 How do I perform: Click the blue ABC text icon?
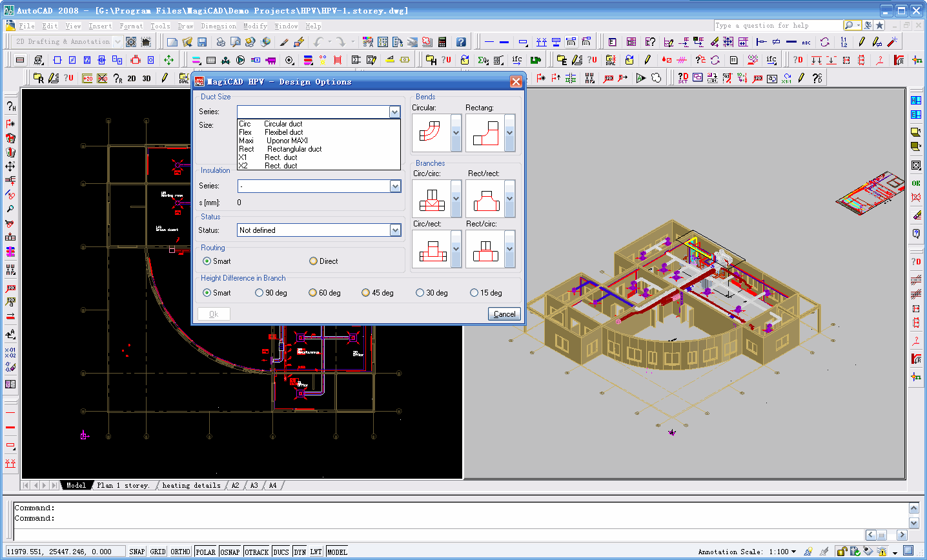click(x=806, y=42)
